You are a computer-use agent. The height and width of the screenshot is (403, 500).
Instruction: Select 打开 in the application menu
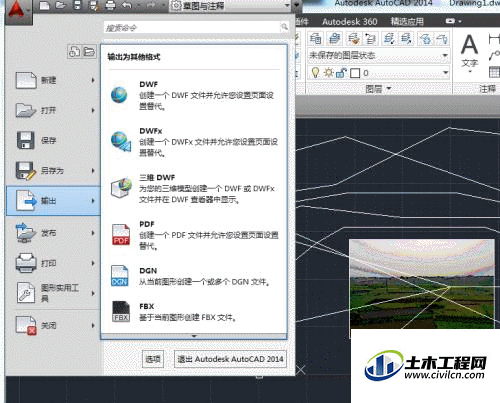pos(53,110)
